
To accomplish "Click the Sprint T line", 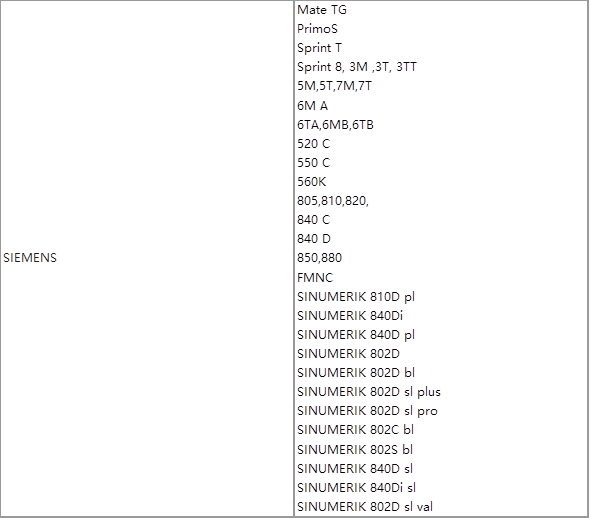I will (319, 48).
